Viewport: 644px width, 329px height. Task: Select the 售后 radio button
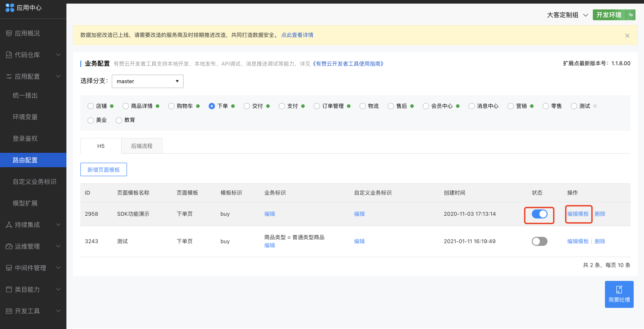coord(391,106)
